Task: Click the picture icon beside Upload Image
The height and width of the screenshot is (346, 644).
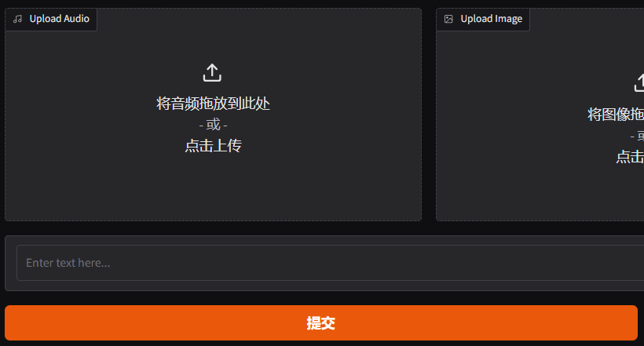Action: tap(448, 19)
